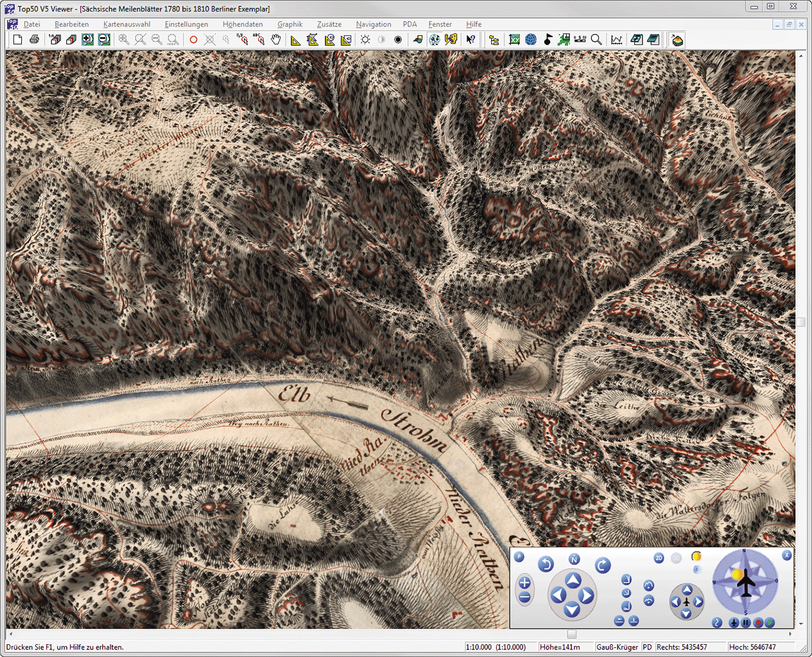The image size is (812, 657).
Task: Click the blue globe toolbar icon
Action: [531, 40]
